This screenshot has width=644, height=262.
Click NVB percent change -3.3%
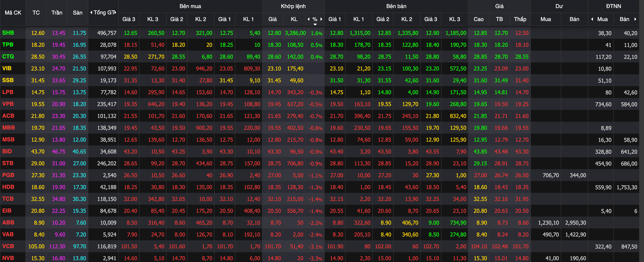[x=316, y=258]
